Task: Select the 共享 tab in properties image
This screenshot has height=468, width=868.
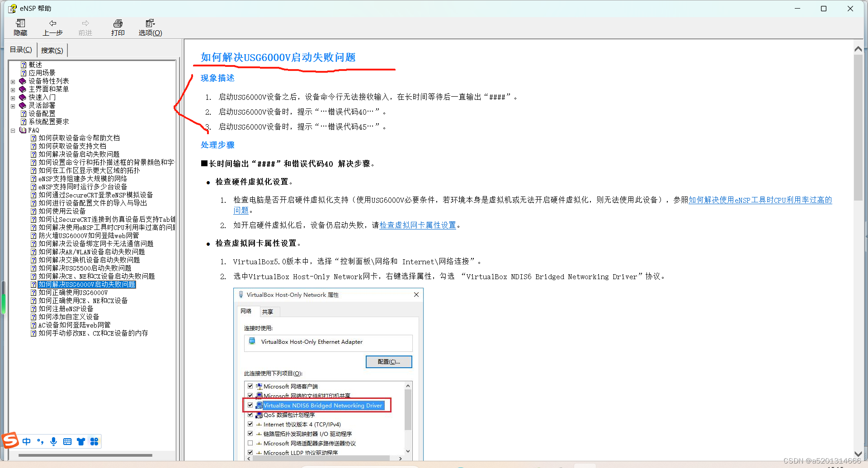Action: (268, 312)
